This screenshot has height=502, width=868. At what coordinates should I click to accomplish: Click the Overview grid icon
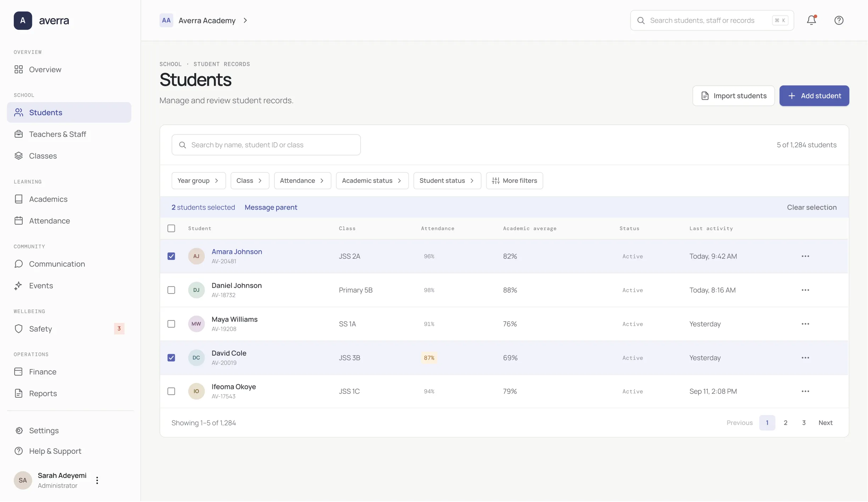pyautogui.click(x=19, y=69)
